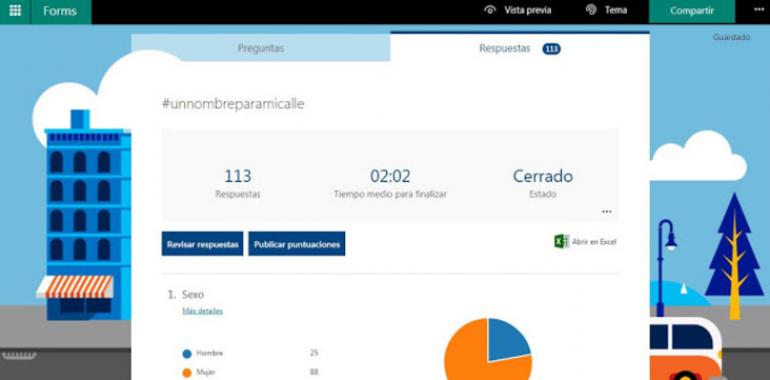Open the Tema theme options
770x380 pixels.
tap(615, 10)
